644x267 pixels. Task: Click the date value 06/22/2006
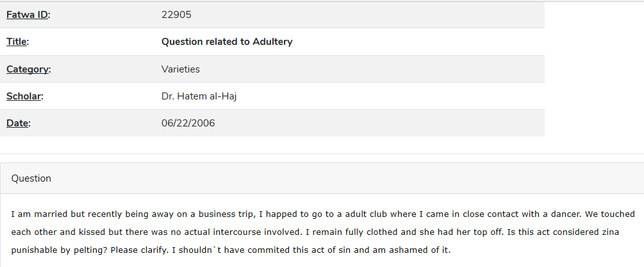(x=188, y=123)
